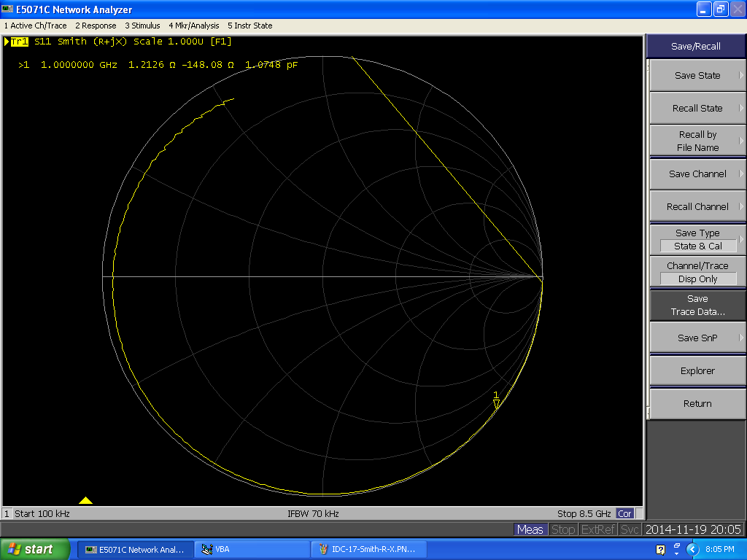Expand the Recall Channel arrow
Screen dimensions: 747x560
[x=741, y=206]
